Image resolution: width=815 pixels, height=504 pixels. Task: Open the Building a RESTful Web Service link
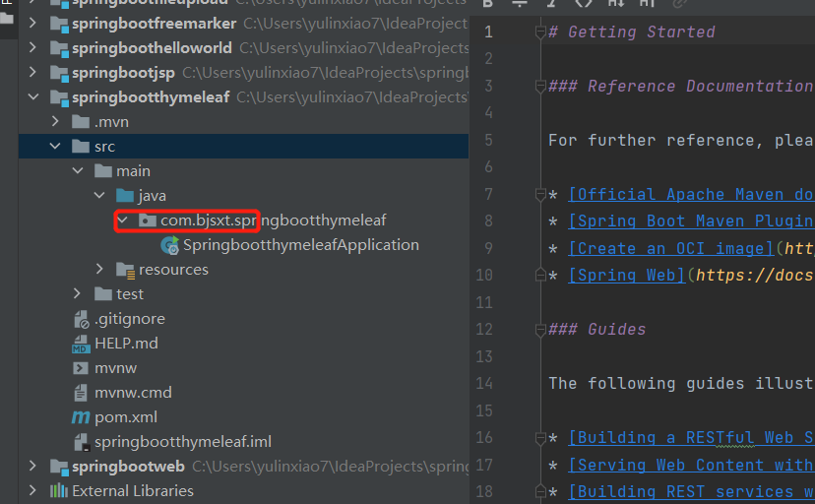click(x=691, y=437)
